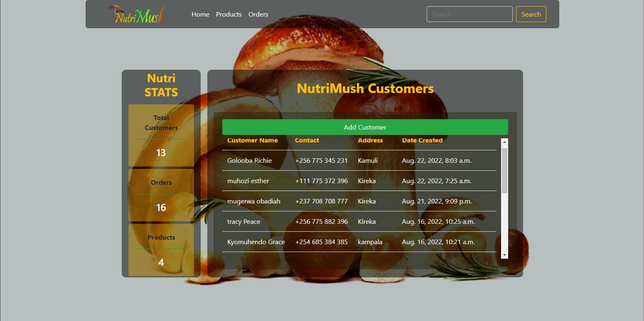Screen dimensions: 644x321
Task: Click the Contact column header
Action: [x=307, y=140]
